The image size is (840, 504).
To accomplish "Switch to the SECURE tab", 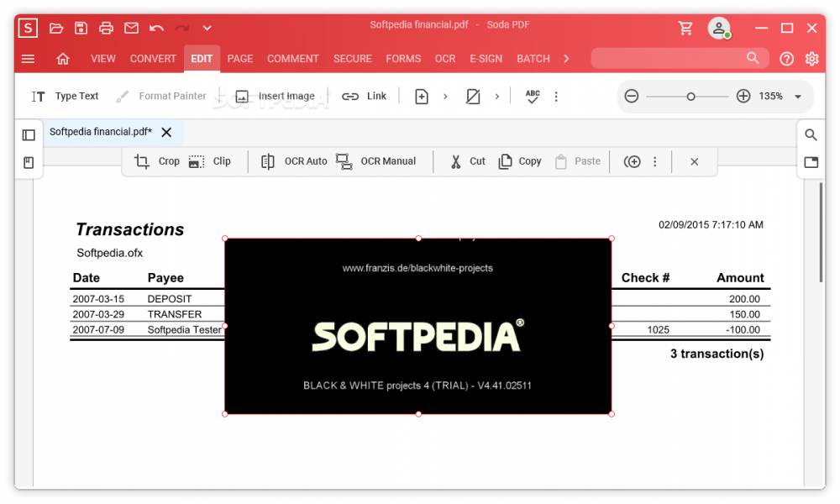I will pos(353,59).
